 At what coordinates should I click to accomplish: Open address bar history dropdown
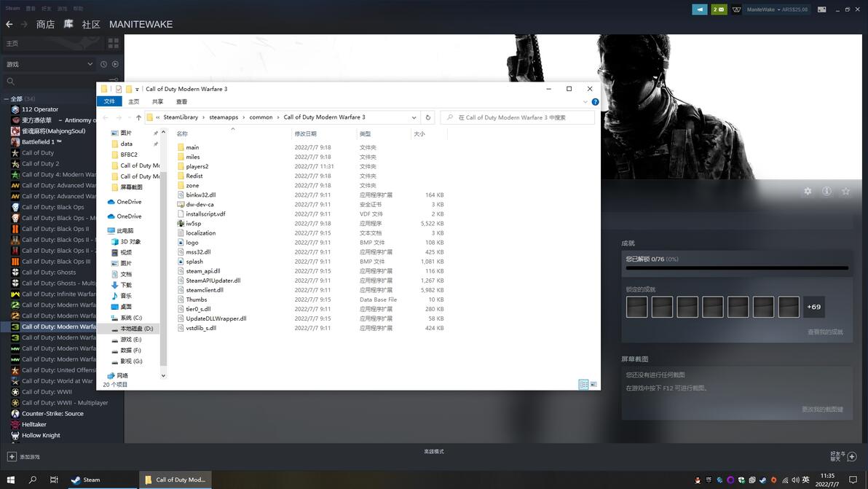[414, 117]
